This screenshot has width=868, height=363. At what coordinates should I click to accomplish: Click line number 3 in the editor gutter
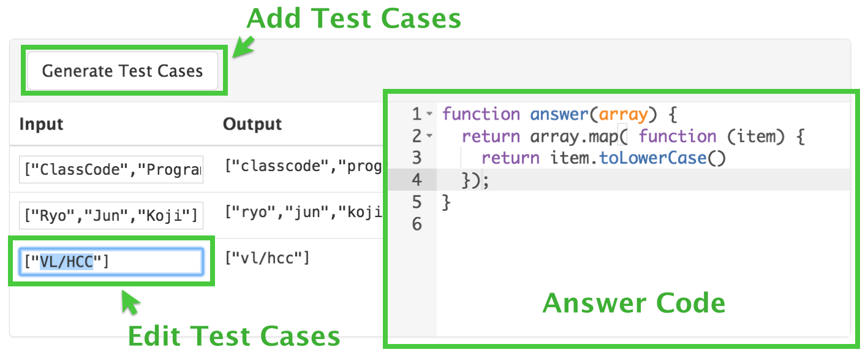click(x=417, y=158)
